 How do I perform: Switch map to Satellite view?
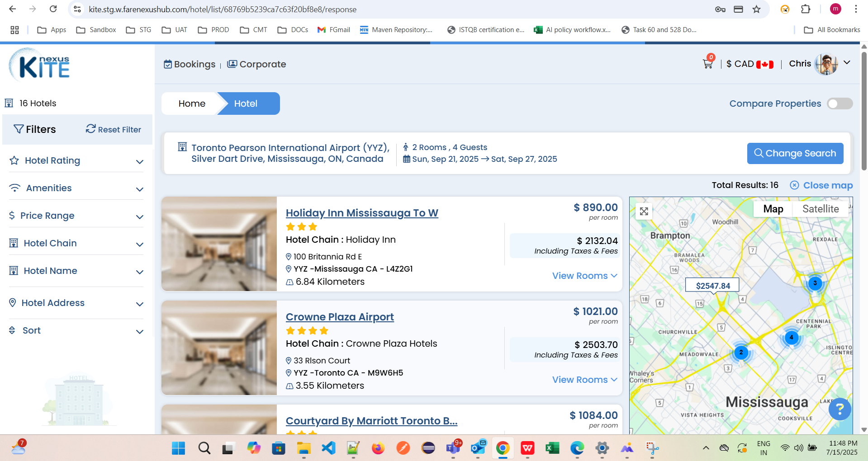pyautogui.click(x=821, y=209)
